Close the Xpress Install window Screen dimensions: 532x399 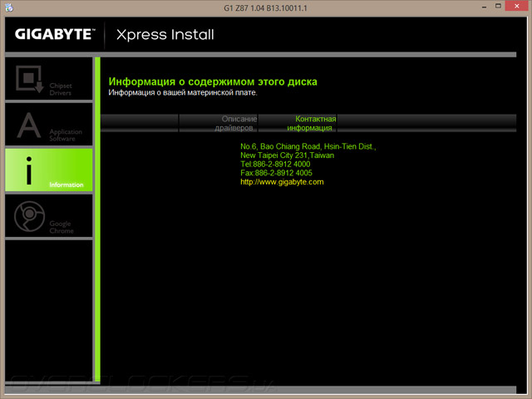coord(517,6)
